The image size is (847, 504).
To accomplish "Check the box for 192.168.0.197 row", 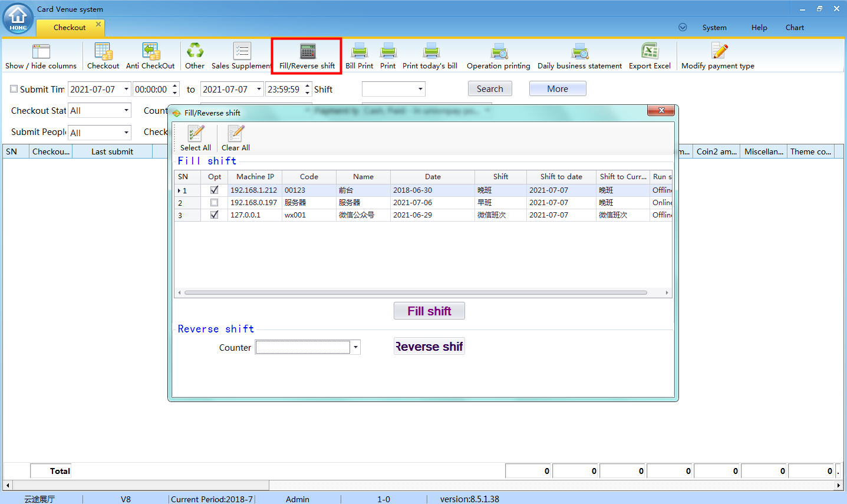I will [x=214, y=202].
